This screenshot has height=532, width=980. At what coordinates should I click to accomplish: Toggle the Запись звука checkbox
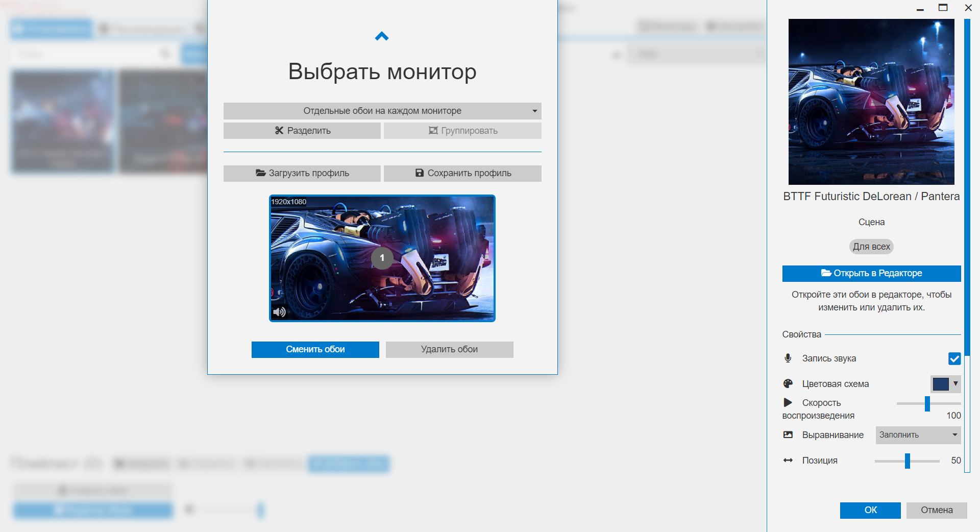click(x=954, y=359)
